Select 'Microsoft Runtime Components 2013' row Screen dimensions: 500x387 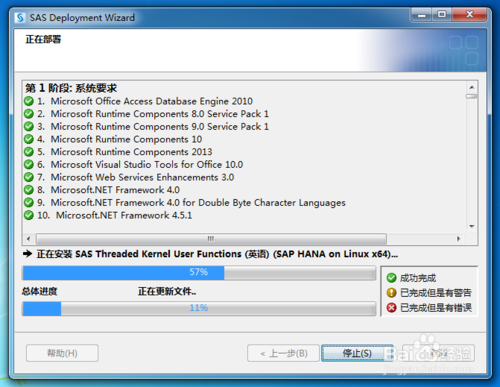click(x=125, y=152)
